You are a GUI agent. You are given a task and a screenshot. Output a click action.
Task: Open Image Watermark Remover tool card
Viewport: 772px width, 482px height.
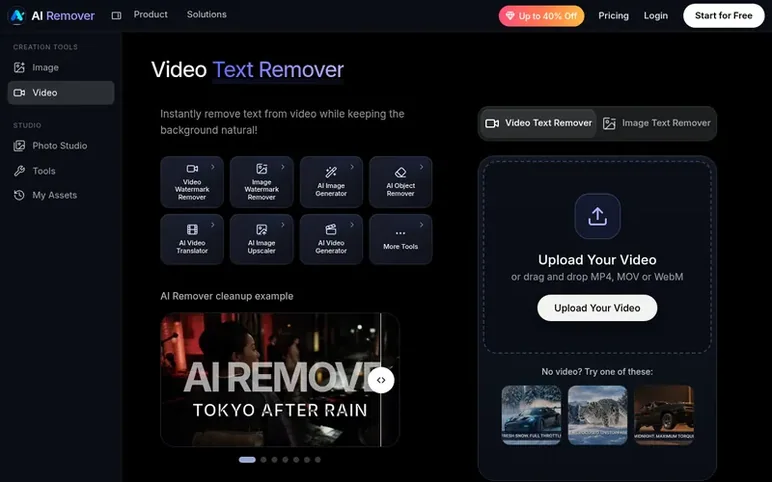(261, 182)
